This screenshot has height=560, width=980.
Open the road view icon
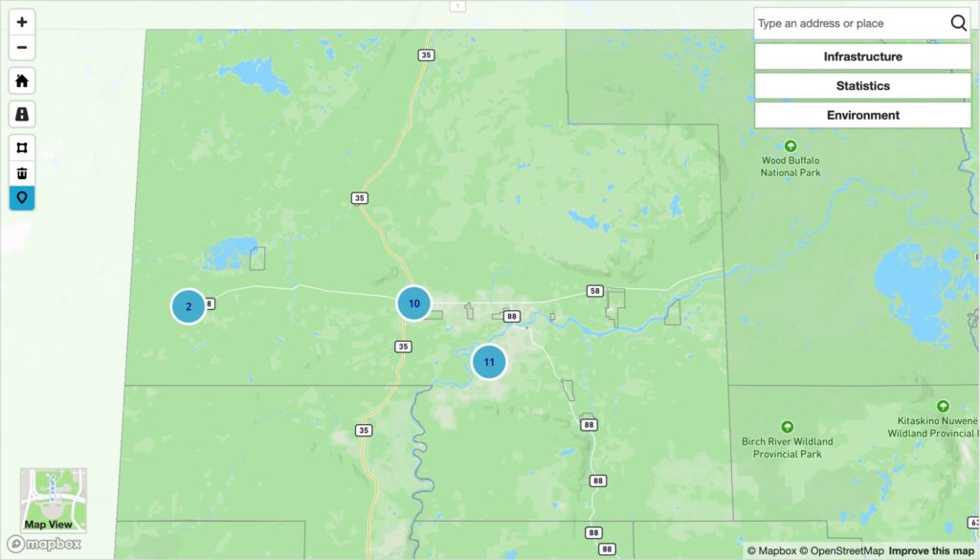pyautogui.click(x=22, y=114)
